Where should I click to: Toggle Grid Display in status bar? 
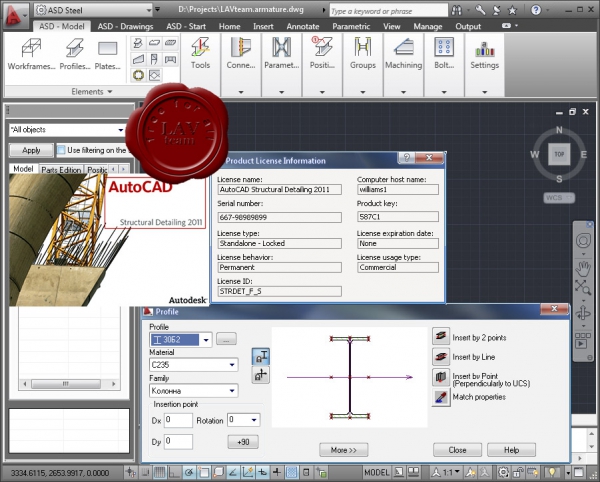pyautogui.click(x=160, y=472)
